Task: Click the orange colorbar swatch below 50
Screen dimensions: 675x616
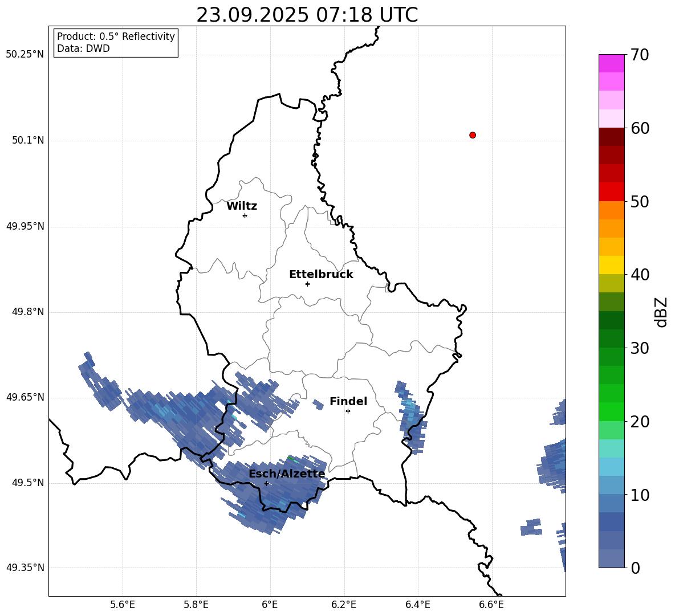Action: point(611,210)
